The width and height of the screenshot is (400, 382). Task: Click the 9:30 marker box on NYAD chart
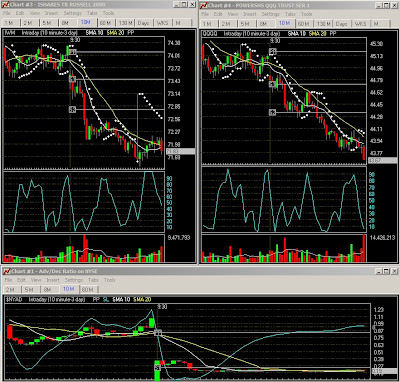(x=158, y=332)
